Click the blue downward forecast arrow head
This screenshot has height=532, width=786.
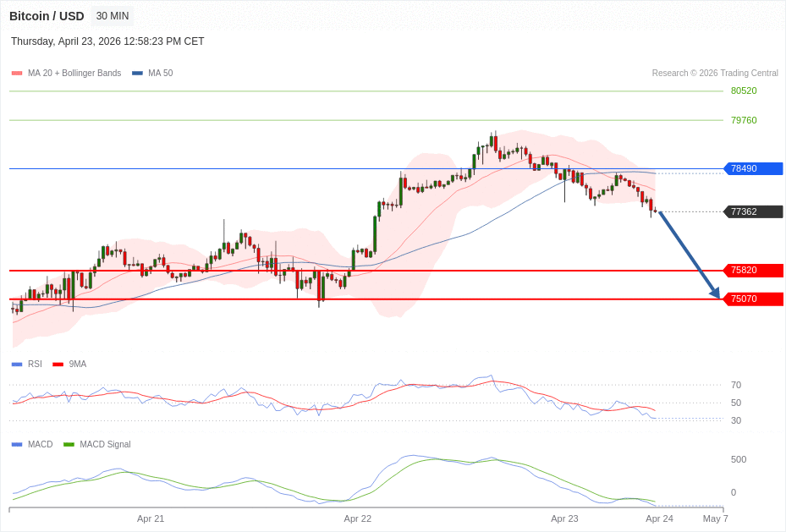coord(715,293)
